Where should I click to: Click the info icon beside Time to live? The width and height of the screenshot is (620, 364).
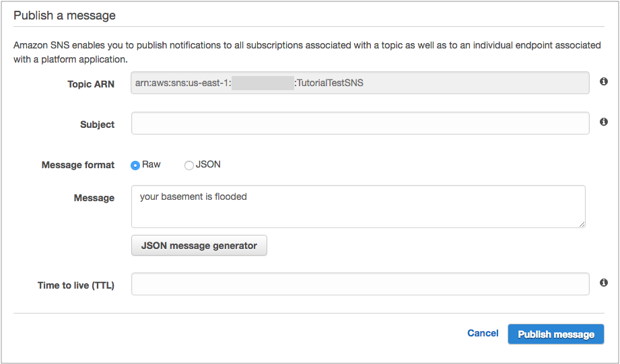[603, 283]
